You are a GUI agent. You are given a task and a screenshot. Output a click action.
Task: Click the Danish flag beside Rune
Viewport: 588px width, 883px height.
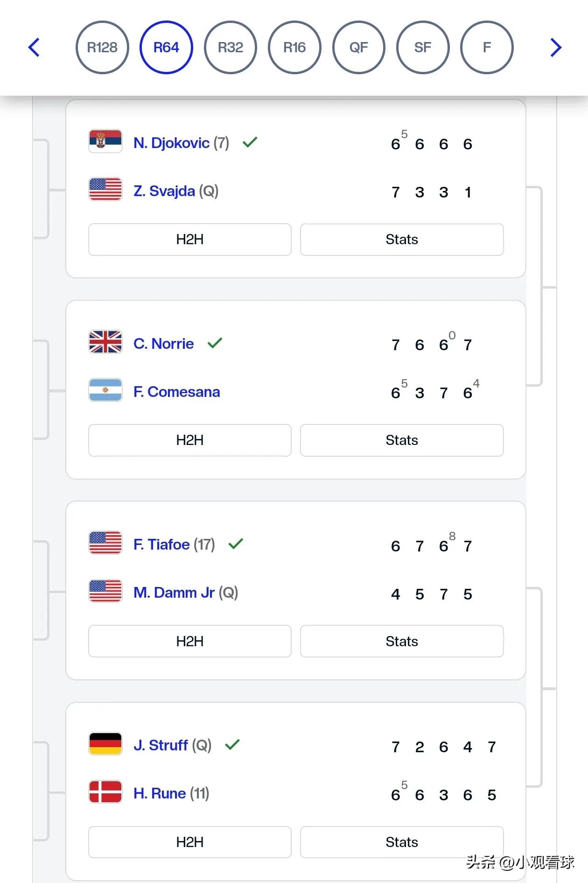[105, 791]
